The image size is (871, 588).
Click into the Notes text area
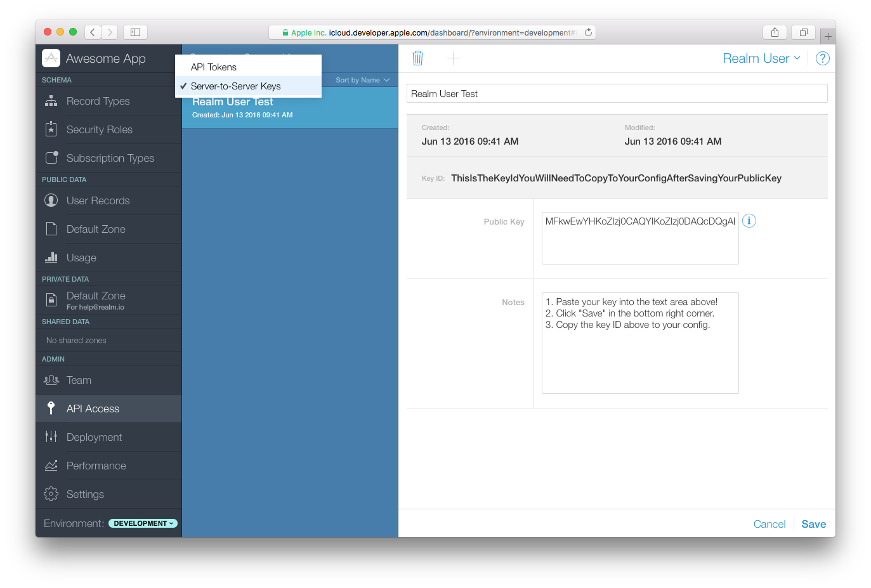coord(640,343)
